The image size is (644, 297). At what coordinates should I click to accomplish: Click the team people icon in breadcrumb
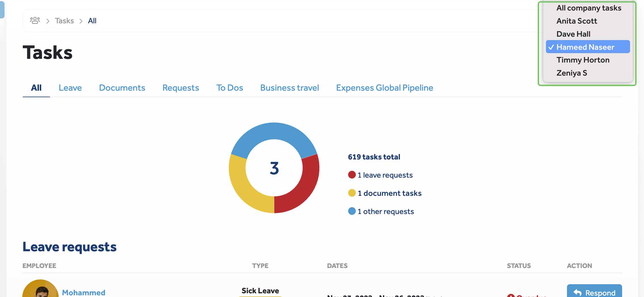pyautogui.click(x=35, y=20)
